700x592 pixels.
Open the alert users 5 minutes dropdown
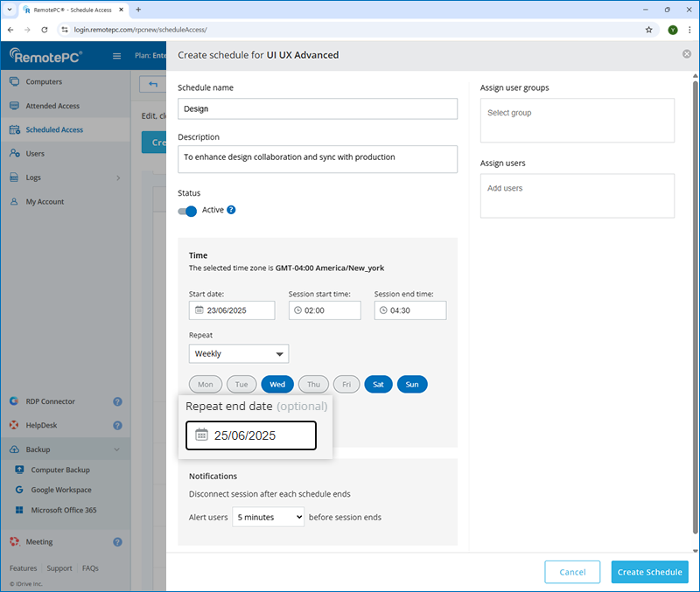point(268,517)
